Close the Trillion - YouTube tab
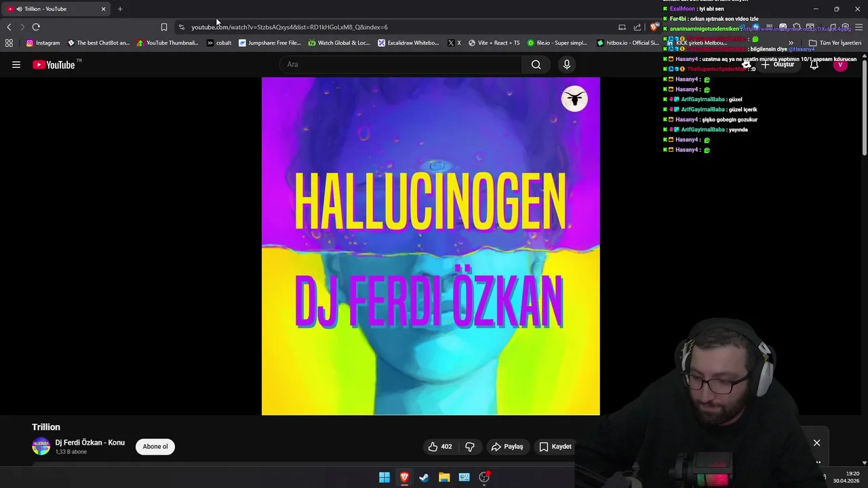The height and width of the screenshot is (488, 868). point(103,9)
